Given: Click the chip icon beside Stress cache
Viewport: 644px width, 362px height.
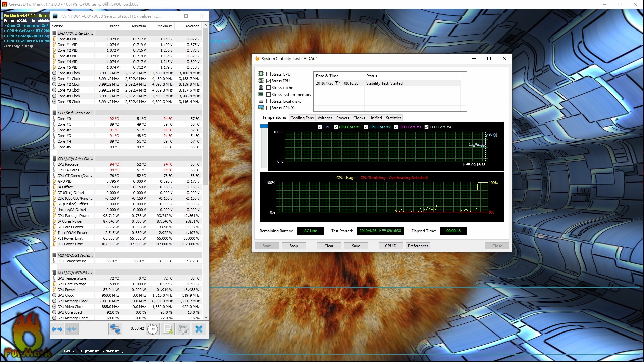Looking at the screenshot, I should pyautogui.click(x=261, y=87).
